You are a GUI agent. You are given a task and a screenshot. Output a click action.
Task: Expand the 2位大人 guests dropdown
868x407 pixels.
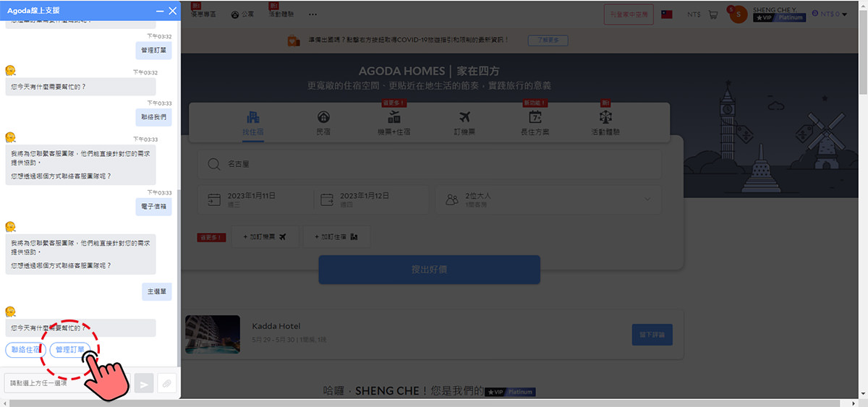pos(548,200)
